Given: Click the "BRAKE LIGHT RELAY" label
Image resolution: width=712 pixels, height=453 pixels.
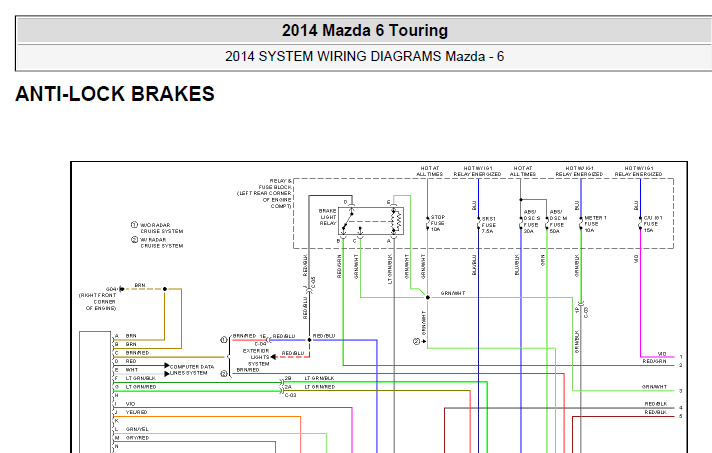Looking at the screenshot, I should click(328, 217).
